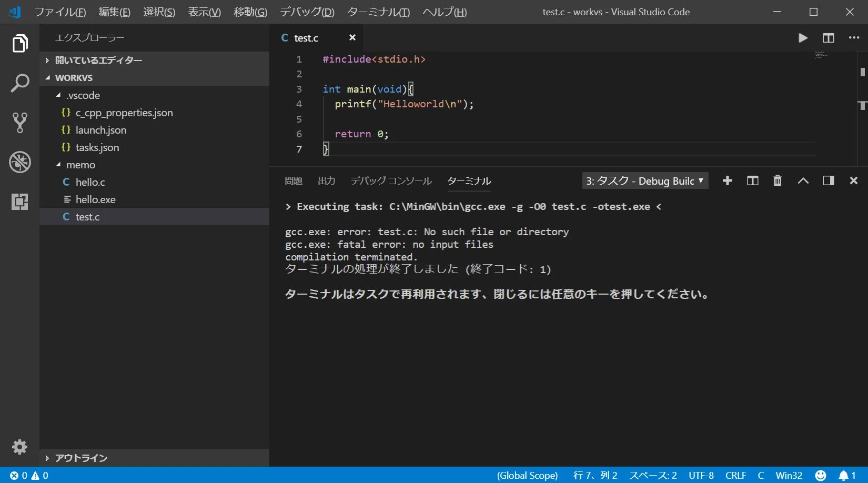Image resolution: width=868 pixels, height=483 pixels.
Task: Collapse the memo folder
Action: 155,165
